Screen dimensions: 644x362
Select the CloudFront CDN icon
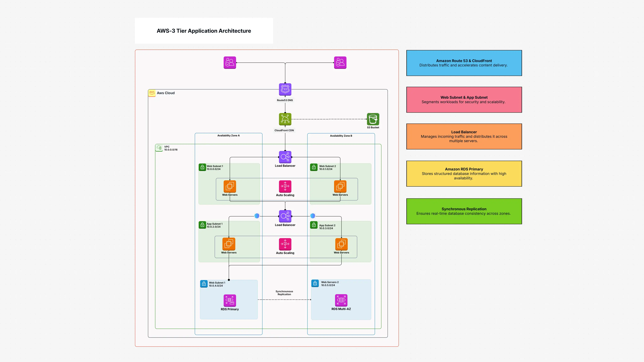(x=285, y=119)
